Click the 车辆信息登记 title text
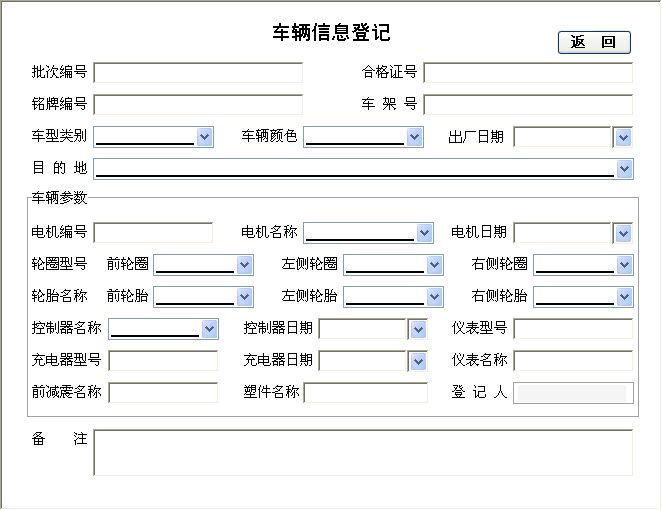 click(x=331, y=33)
